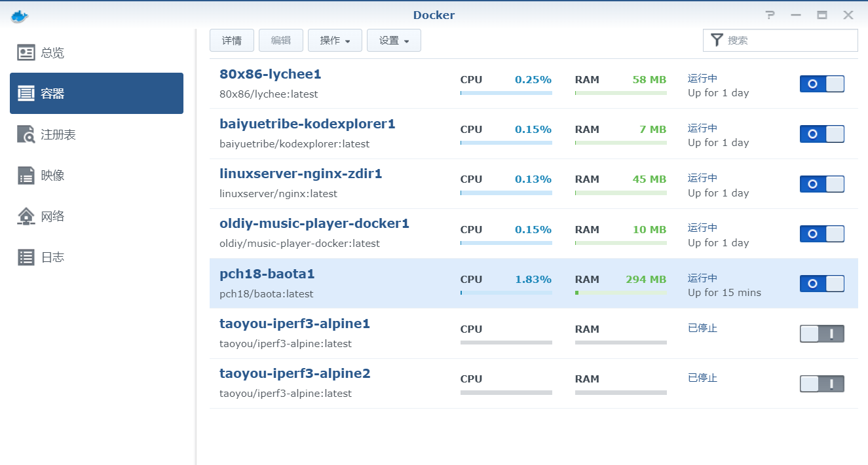Open the 注册表 registry icon
This screenshot has height=465, width=868.
(26, 135)
